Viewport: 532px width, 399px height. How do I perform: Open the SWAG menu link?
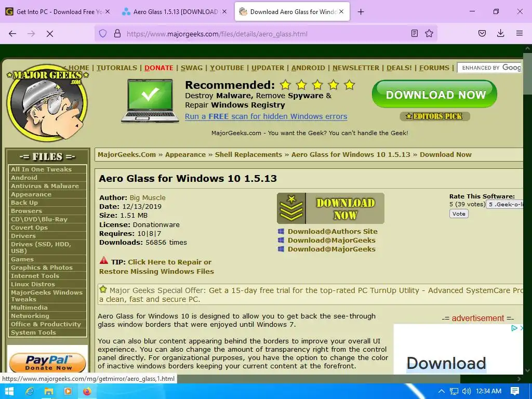[191, 68]
